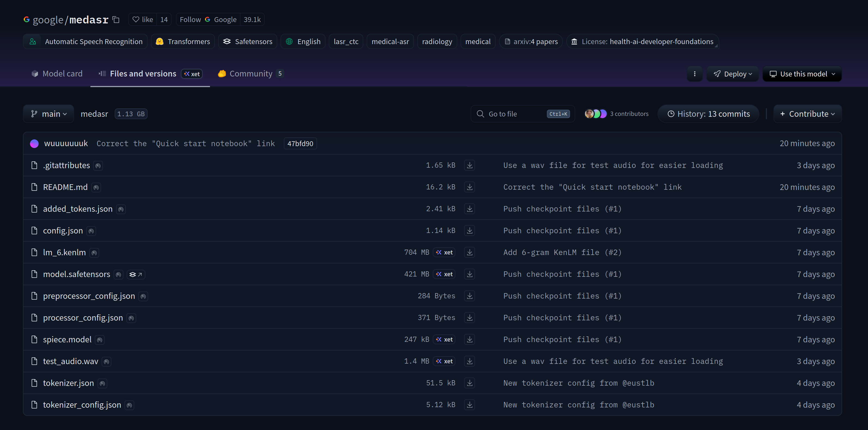The width and height of the screenshot is (868, 430).
Task: Copy model name with the copy icon
Action: [116, 20]
